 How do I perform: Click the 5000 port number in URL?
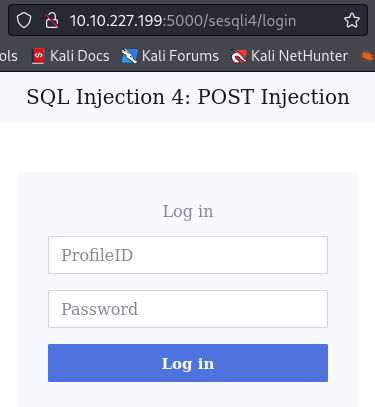[185, 21]
